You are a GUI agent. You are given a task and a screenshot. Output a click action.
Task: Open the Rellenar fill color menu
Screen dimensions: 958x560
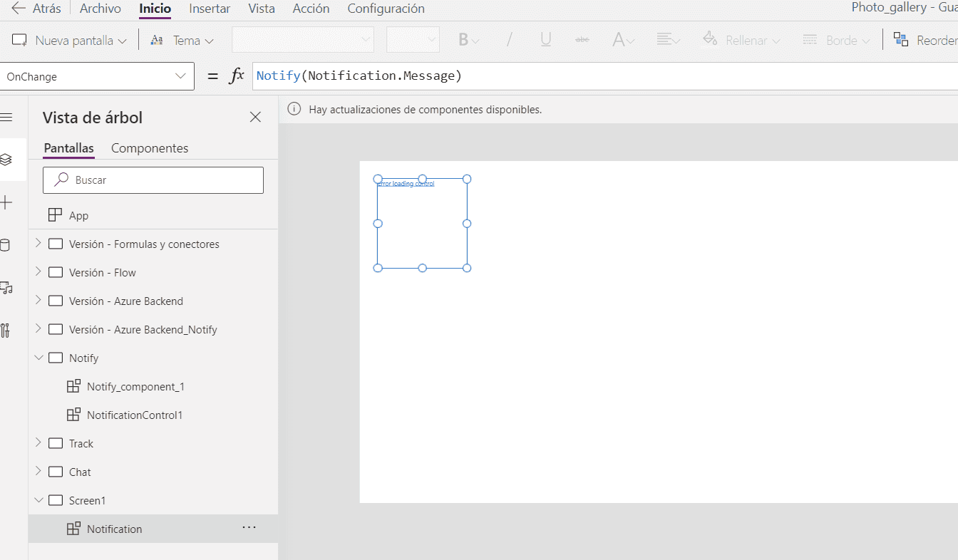tap(741, 40)
